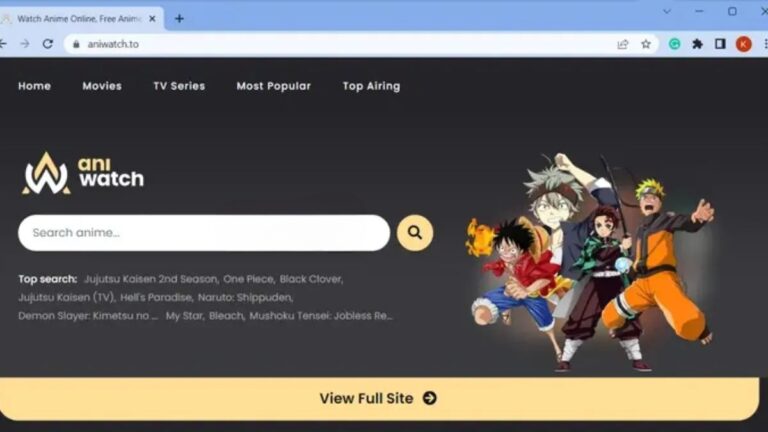Open the Movies menu item
Image resolution: width=768 pixels, height=432 pixels.
pyautogui.click(x=102, y=86)
